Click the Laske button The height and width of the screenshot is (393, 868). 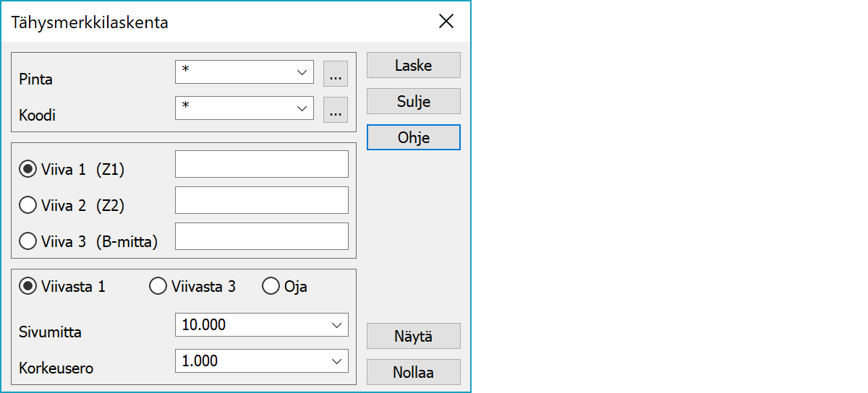click(413, 65)
